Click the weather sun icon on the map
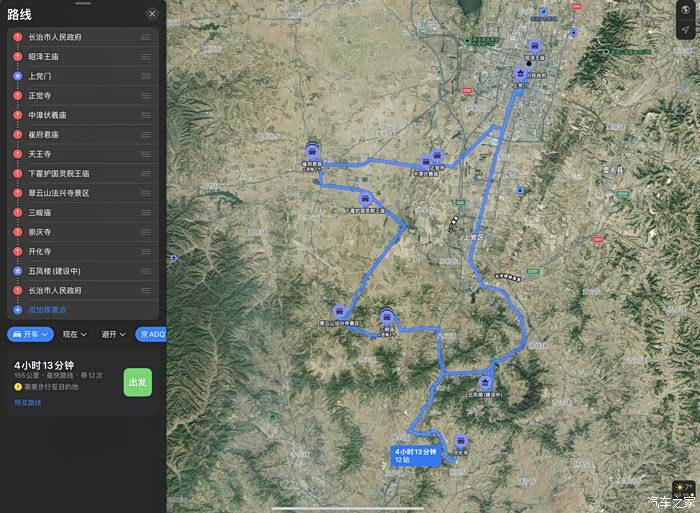This screenshot has width=700, height=513. (679, 488)
